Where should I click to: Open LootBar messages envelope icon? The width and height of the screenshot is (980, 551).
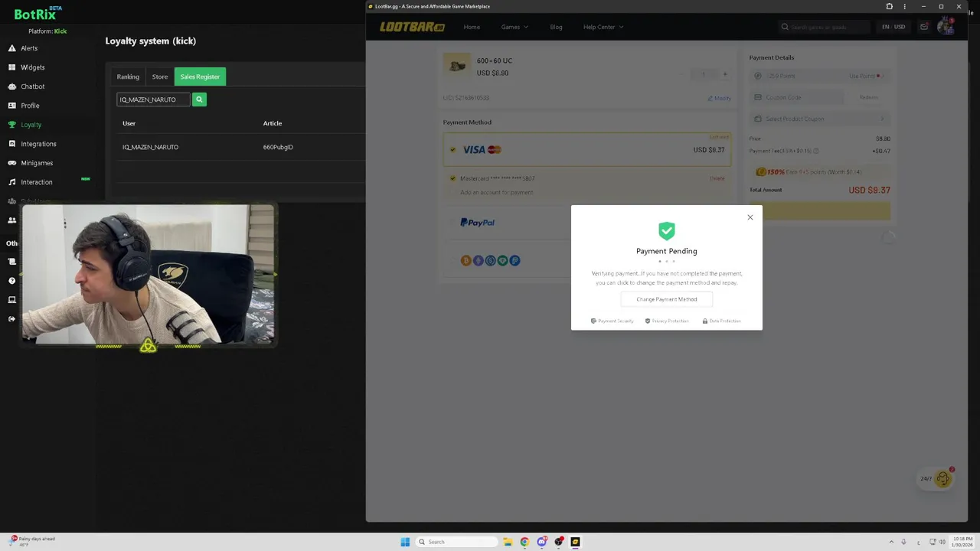[x=924, y=27]
